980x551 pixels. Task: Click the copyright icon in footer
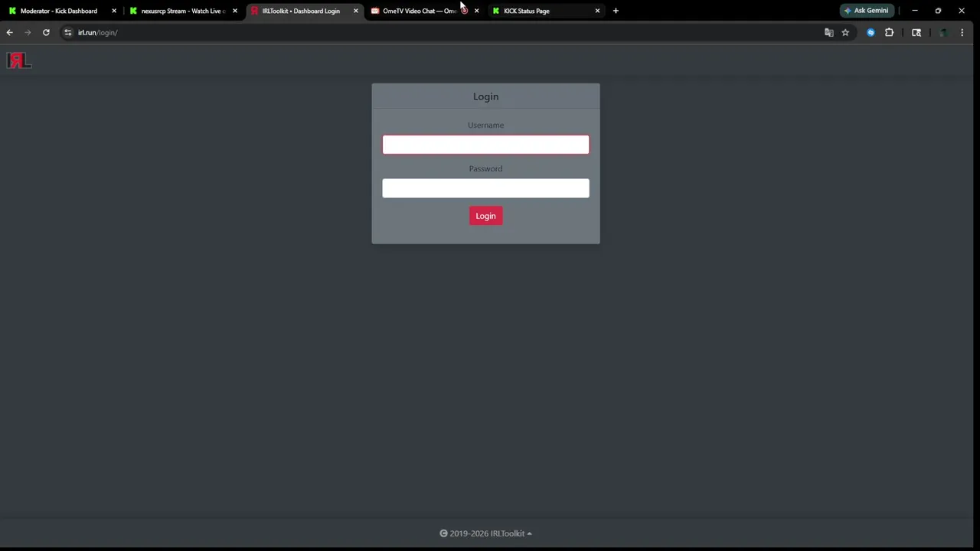[x=443, y=533]
